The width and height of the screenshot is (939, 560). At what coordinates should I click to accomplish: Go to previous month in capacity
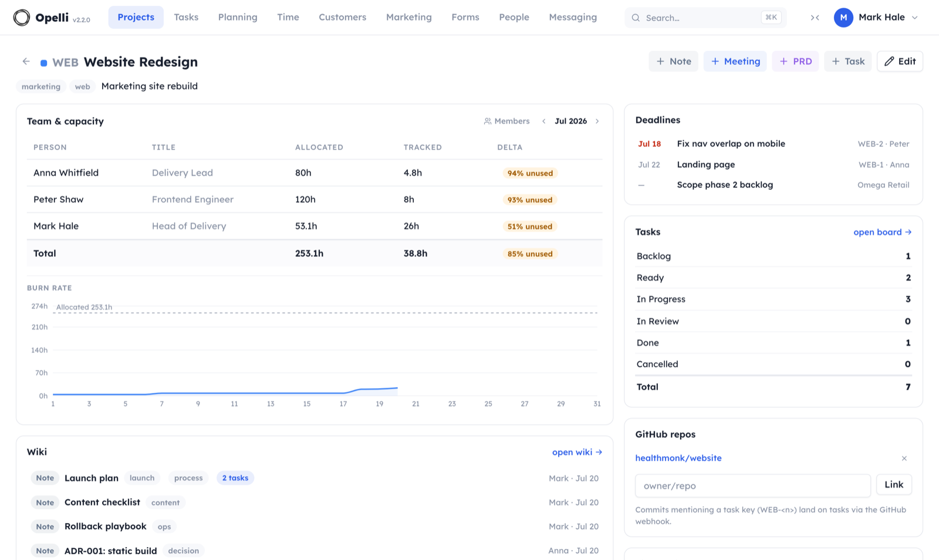point(544,121)
